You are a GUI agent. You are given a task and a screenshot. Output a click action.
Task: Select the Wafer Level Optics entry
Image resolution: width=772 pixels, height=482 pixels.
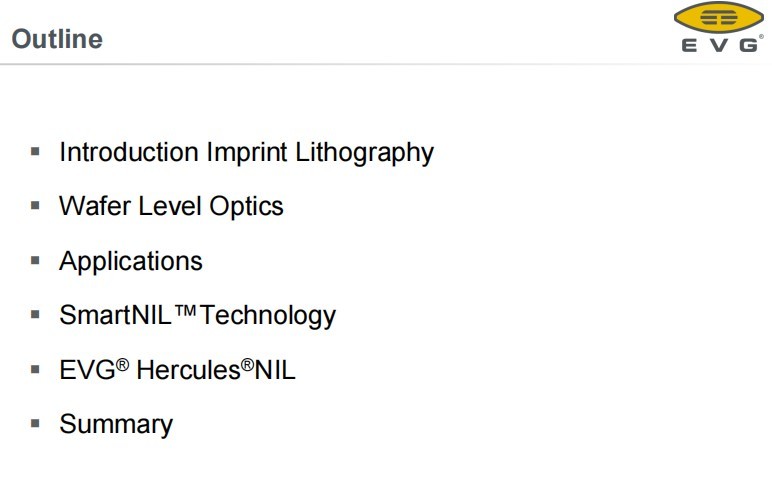click(171, 207)
